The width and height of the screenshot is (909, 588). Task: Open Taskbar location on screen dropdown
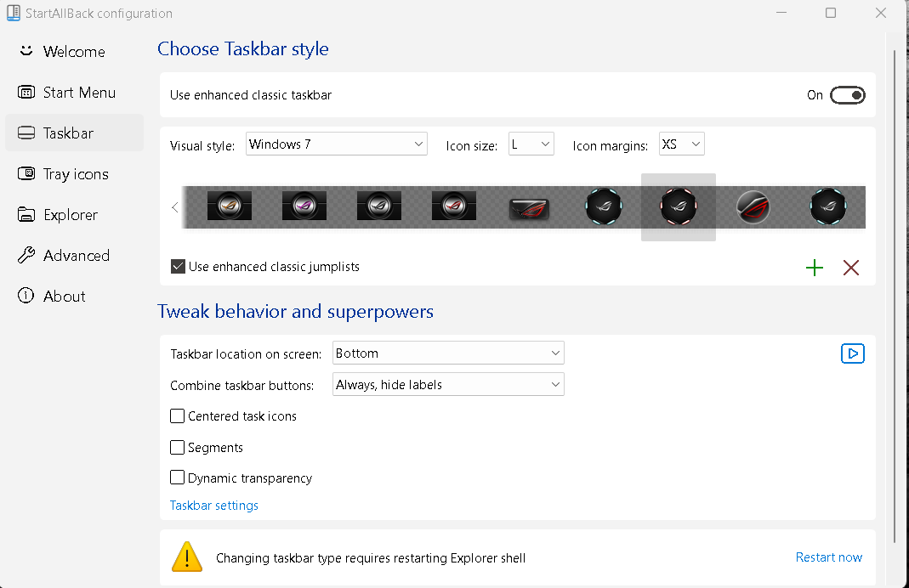coord(448,353)
